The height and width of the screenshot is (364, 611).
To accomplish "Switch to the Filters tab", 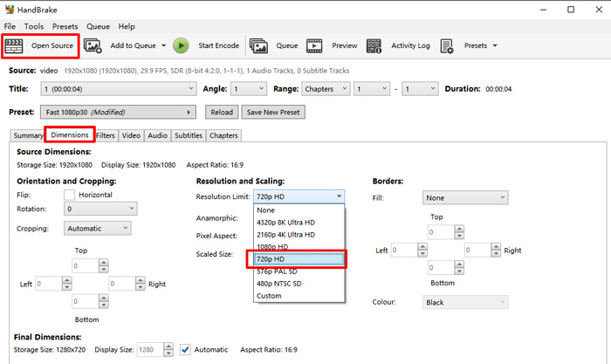I will (106, 135).
